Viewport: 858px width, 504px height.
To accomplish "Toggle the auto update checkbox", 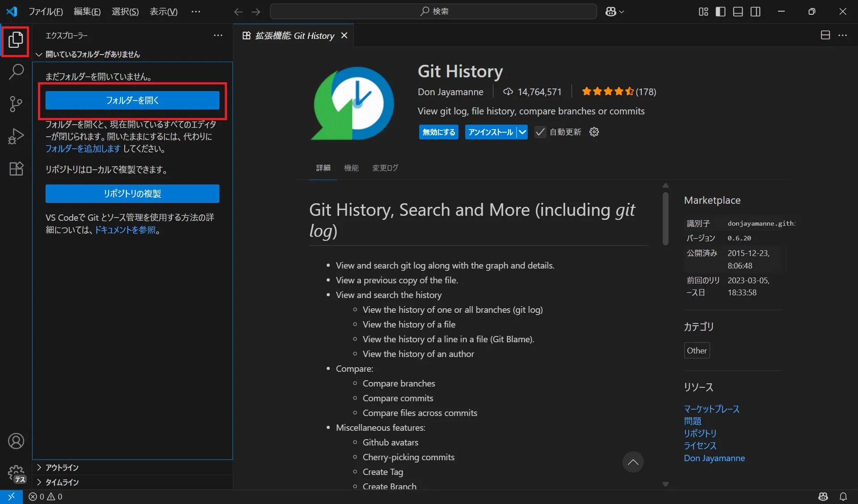I will click(x=540, y=132).
